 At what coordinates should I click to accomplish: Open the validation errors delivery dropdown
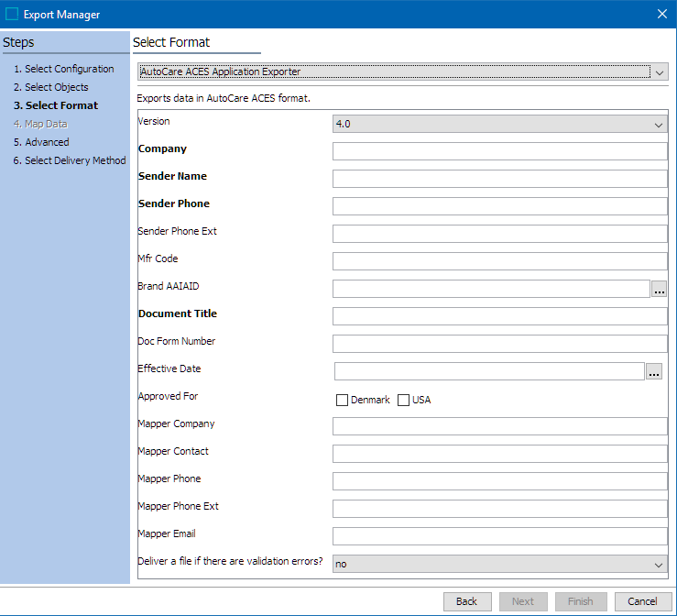(500, 564)
